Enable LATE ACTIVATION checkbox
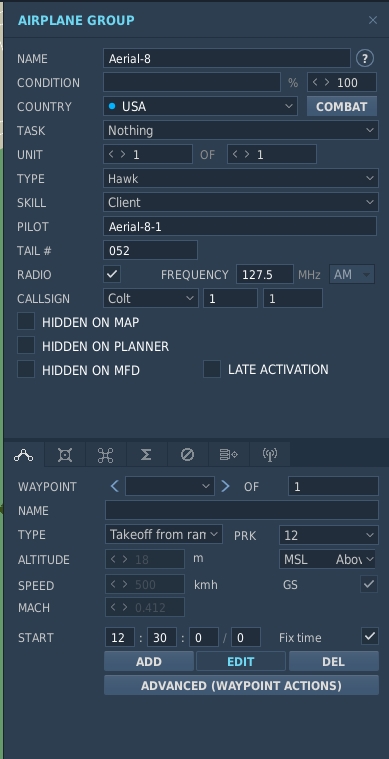The image size is (389, 759). (212, 369)
